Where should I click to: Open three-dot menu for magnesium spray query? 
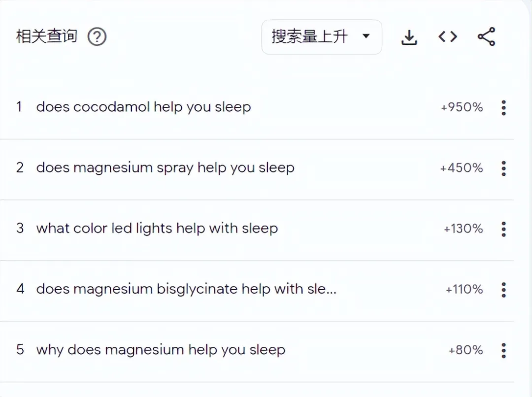pyautogui.click(x=503, y=168)
